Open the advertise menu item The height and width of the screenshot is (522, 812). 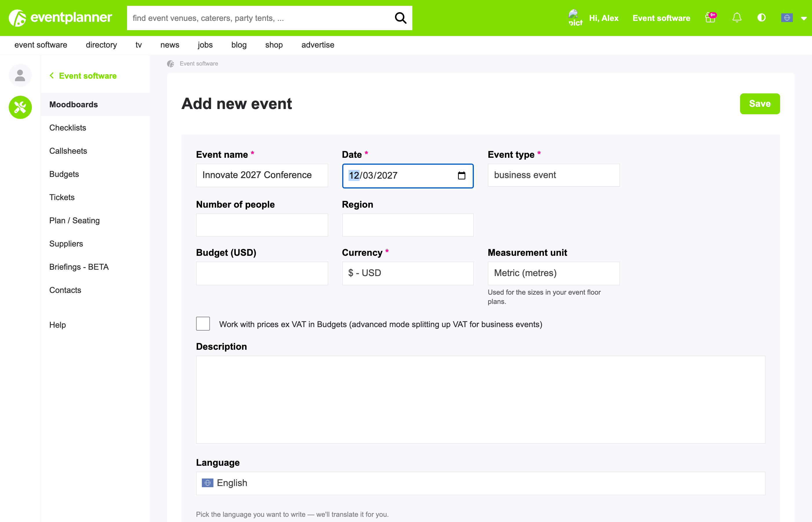tap(318, 45)
